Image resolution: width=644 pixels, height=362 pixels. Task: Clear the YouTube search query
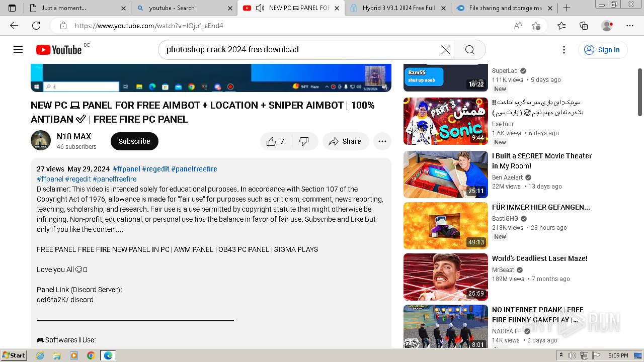click(445, 49)
